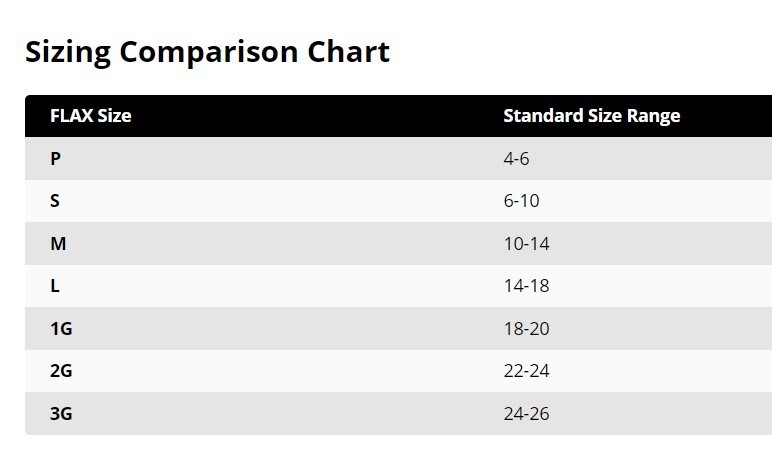This screenshot has height=467, width=772.
Task: Select the '22-24' standard size value
Action: pyautogui.click(x=526, y=371)
